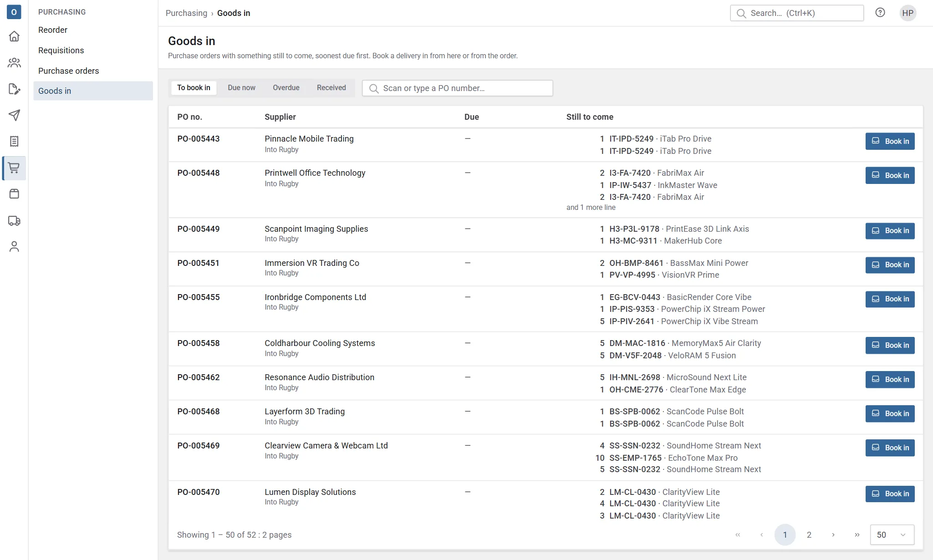Go to previous page chevron
Viewport: 933px width, 560px height.
pos(761,535)
